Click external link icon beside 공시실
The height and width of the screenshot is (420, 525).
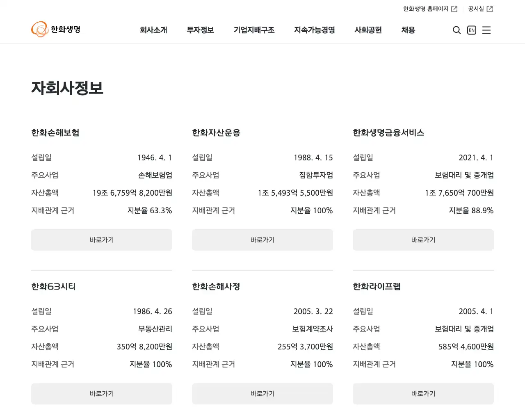tap(491, 8)
